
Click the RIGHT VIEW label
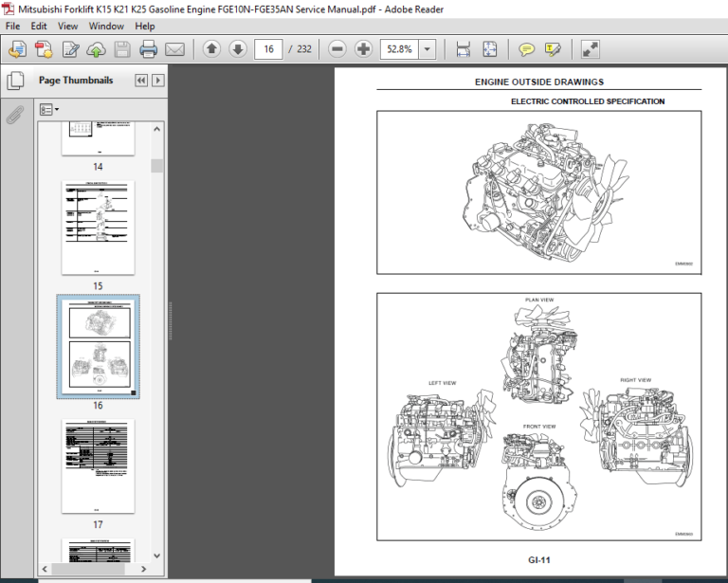tap(636, 380)
